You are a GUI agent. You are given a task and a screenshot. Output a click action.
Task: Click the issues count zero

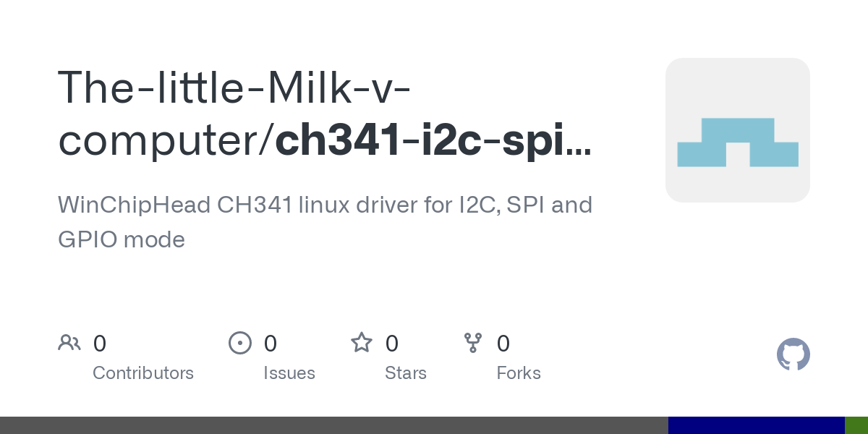point(271,344)
